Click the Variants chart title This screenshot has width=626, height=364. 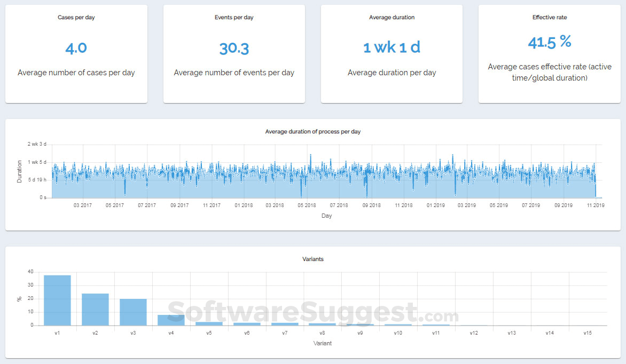312,259
